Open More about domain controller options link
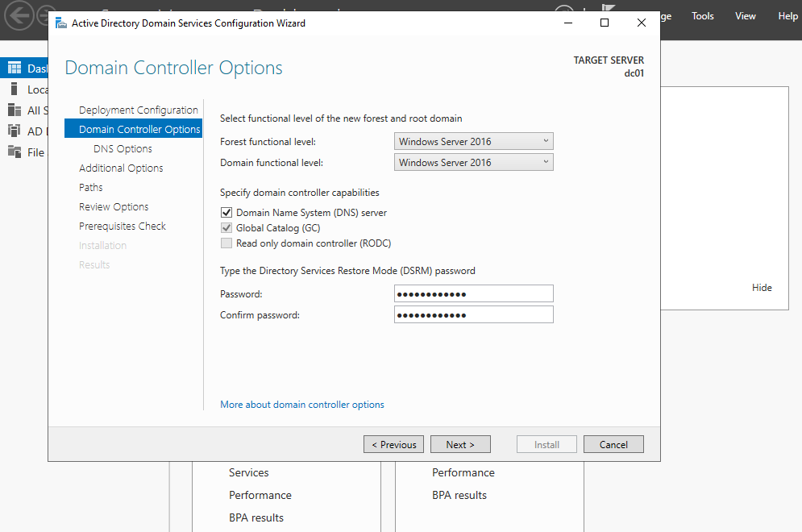 [x=301, y=404]
